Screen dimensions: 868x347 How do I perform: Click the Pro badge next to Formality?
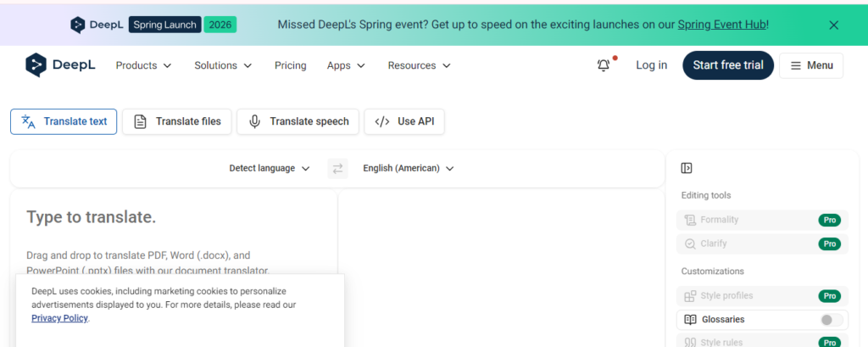829,220
